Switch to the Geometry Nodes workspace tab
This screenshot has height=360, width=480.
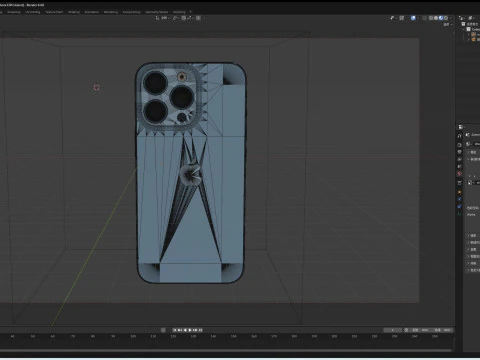tap(156, 12)
